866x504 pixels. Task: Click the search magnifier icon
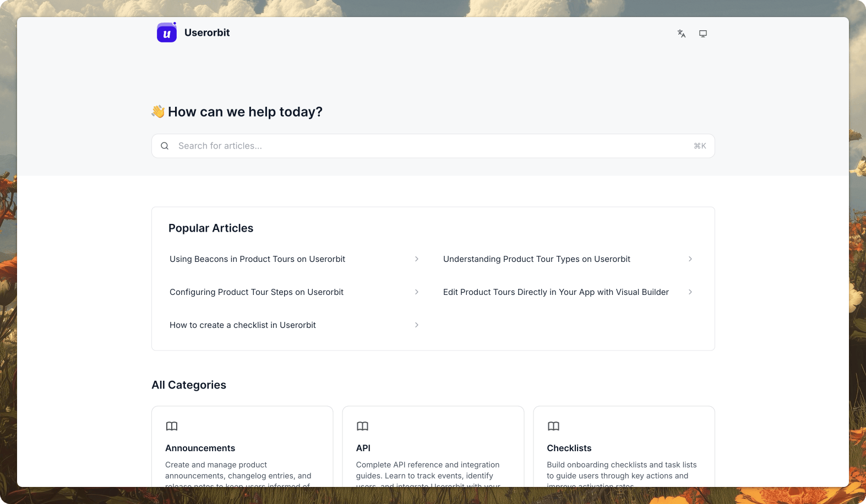click(x=165, y=146)
